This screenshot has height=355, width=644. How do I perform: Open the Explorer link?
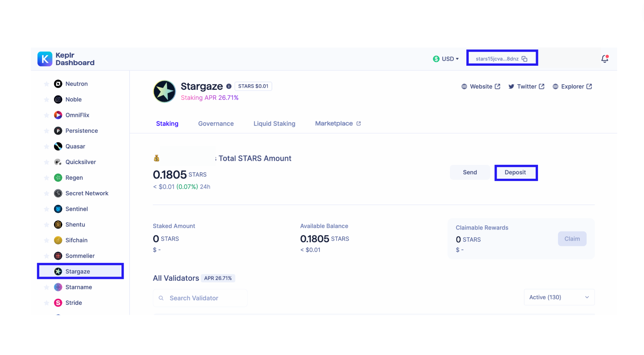(572, 86)
